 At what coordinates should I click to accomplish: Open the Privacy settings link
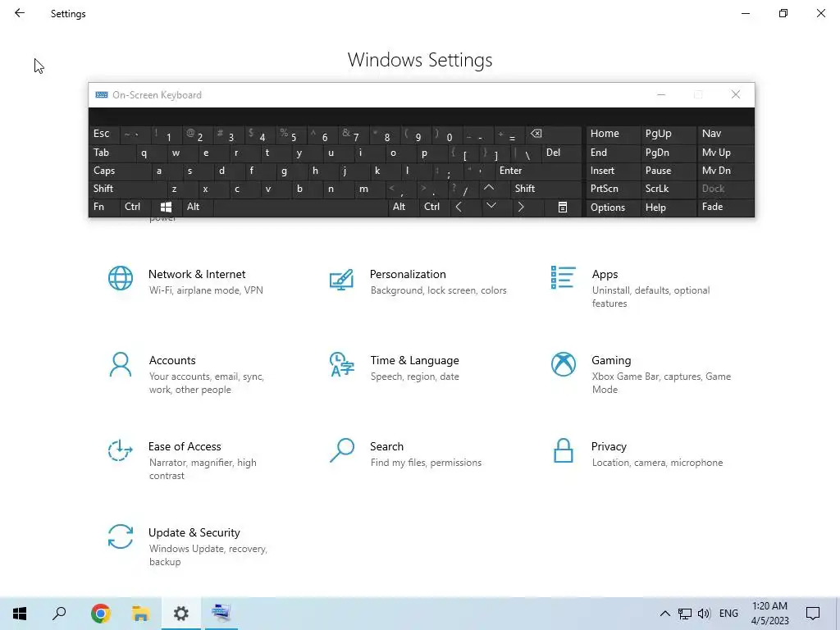(x=609, y=446)
